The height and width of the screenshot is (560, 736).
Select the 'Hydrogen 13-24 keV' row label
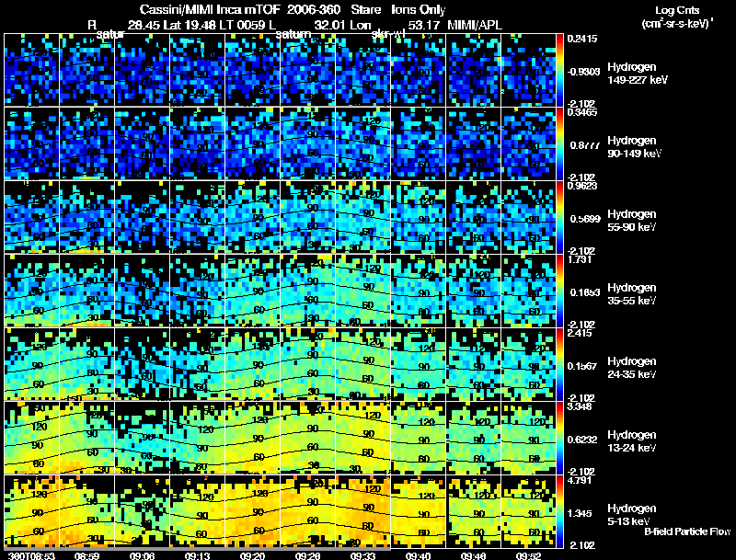pos(632,441)
